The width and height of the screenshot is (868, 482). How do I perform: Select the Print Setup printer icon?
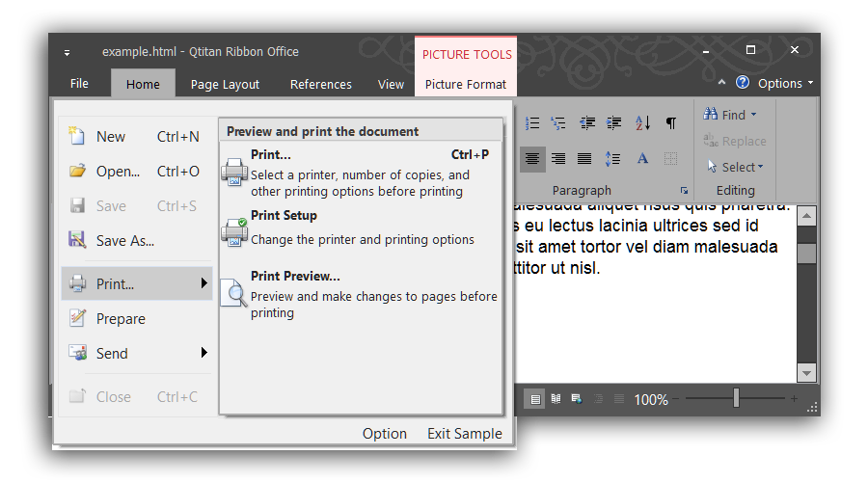point(234,230)
